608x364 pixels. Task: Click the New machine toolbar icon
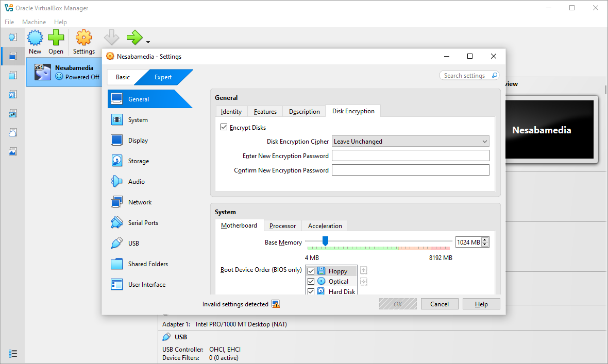point(35,38)
